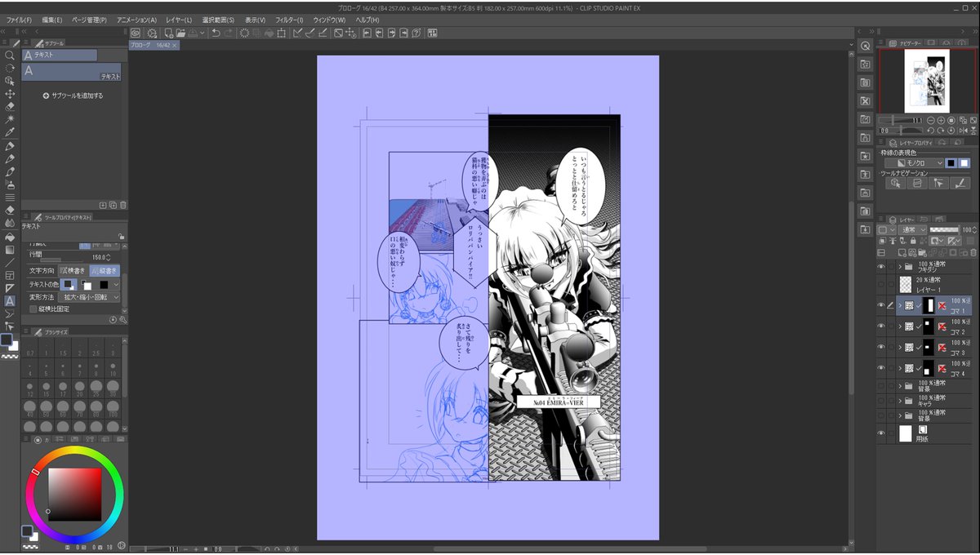This screenshot has height=555, width=980.
Task: Select the レイヤー 1 layer row
Action: point(933,284)
